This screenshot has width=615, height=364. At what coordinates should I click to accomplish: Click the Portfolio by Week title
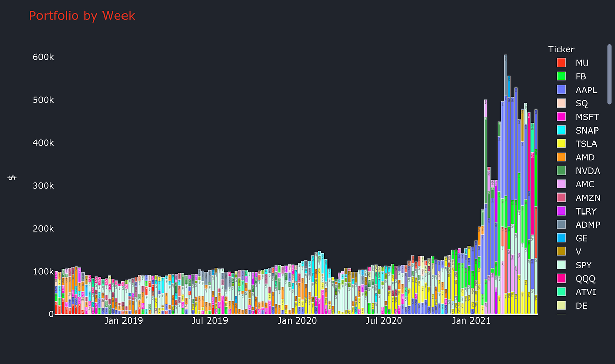[83, 15]
